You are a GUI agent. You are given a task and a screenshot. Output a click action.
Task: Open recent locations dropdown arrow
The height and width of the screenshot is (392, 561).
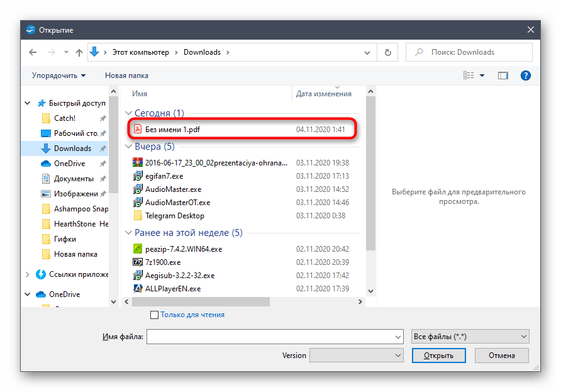point(66,52)
